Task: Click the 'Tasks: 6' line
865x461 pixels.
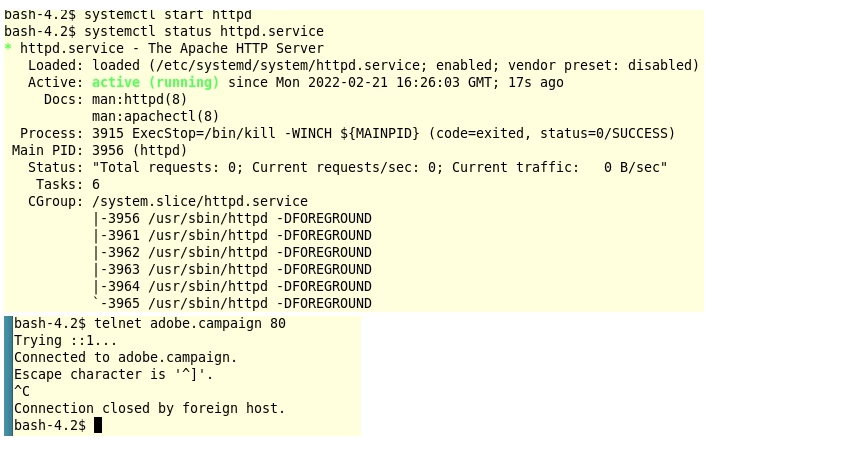Action: [x=68, y=185]
